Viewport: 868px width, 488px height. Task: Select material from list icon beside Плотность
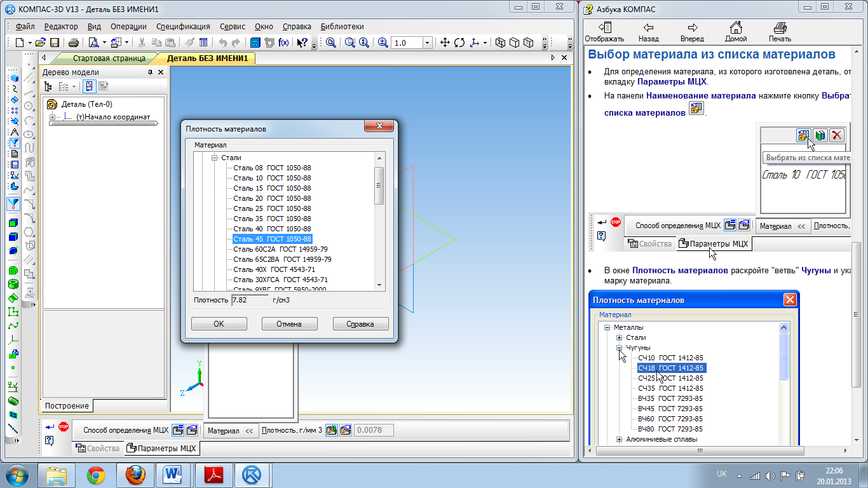pos(331,430)
